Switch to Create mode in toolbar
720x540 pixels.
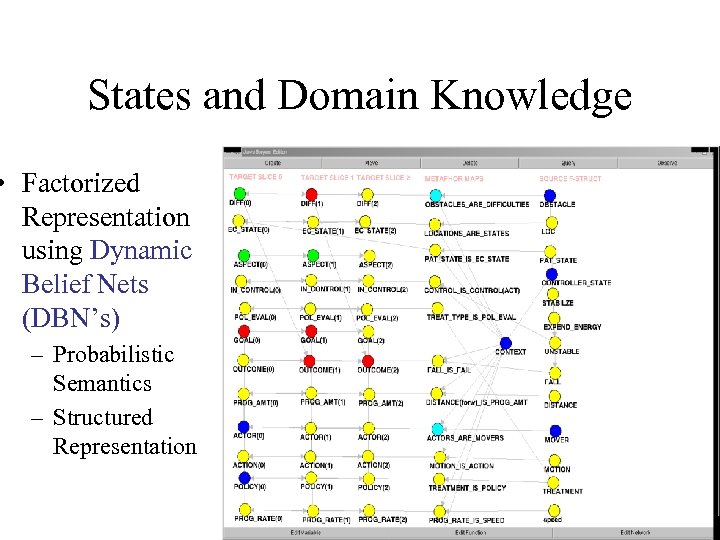(x=272, y=163)
